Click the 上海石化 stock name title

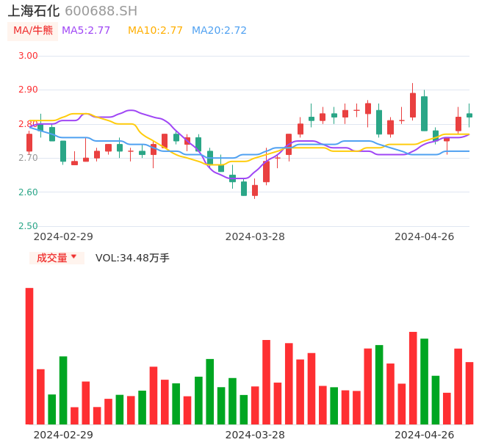coord(33,11)
